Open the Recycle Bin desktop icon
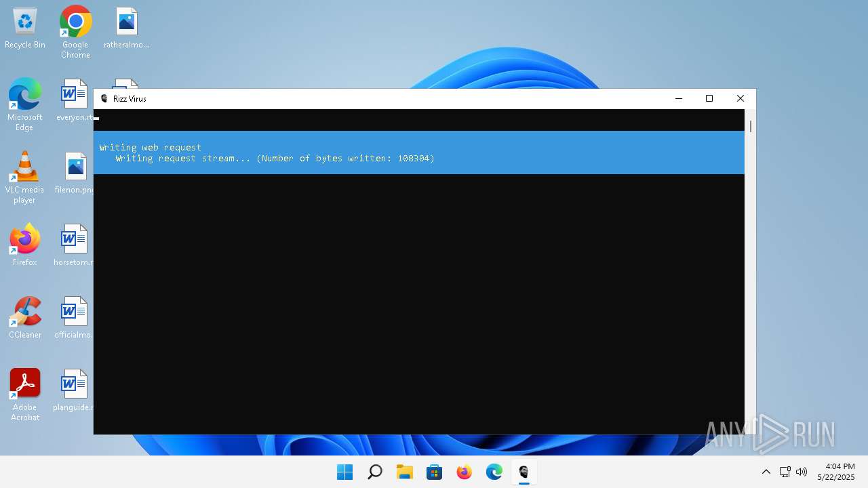This screenshot has height=488, width=868. (x=25, y=28)
